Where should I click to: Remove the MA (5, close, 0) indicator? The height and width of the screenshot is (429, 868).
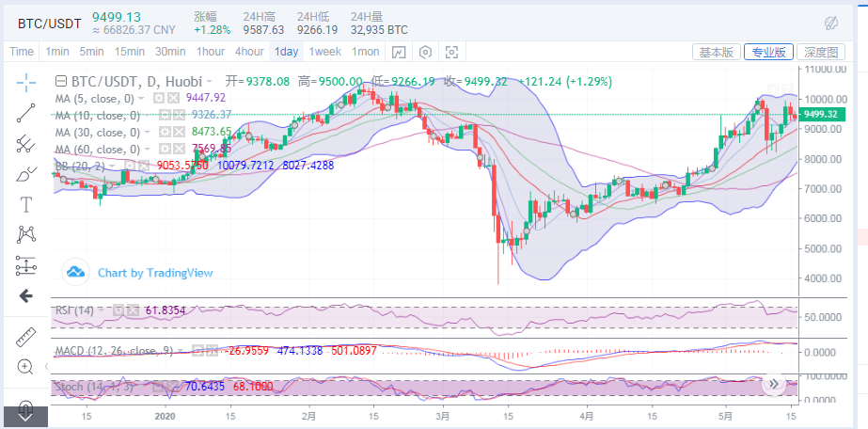coord(174,98)
